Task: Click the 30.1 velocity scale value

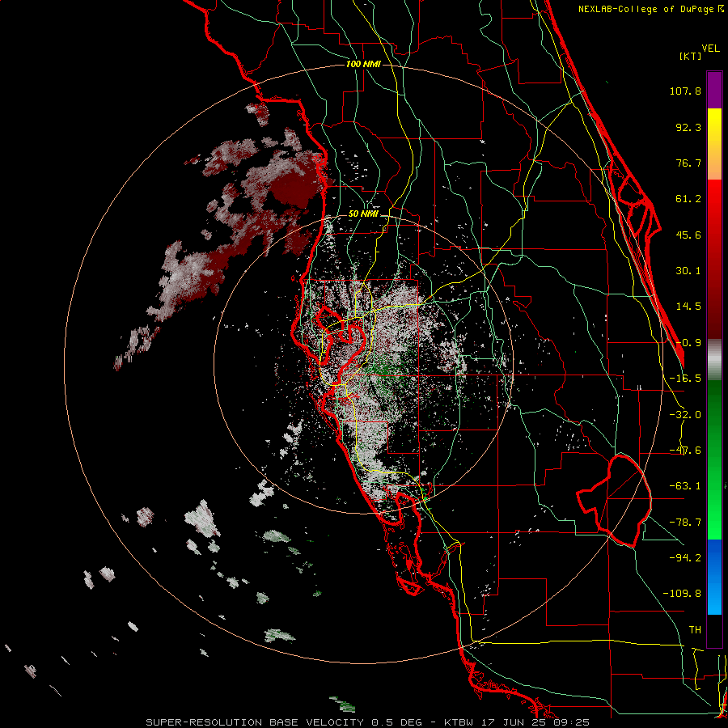Action: pyautogui.click(x=688, y=271)
